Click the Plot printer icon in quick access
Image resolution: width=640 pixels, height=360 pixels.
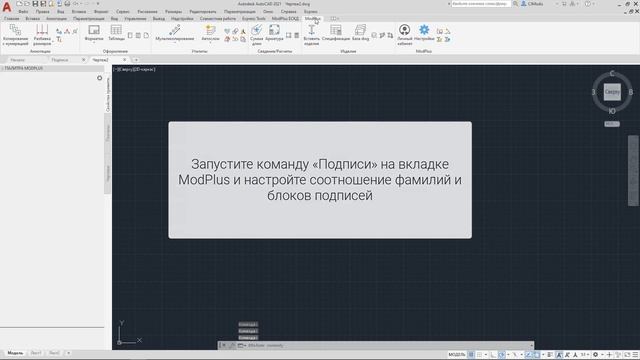pos(67,4)
